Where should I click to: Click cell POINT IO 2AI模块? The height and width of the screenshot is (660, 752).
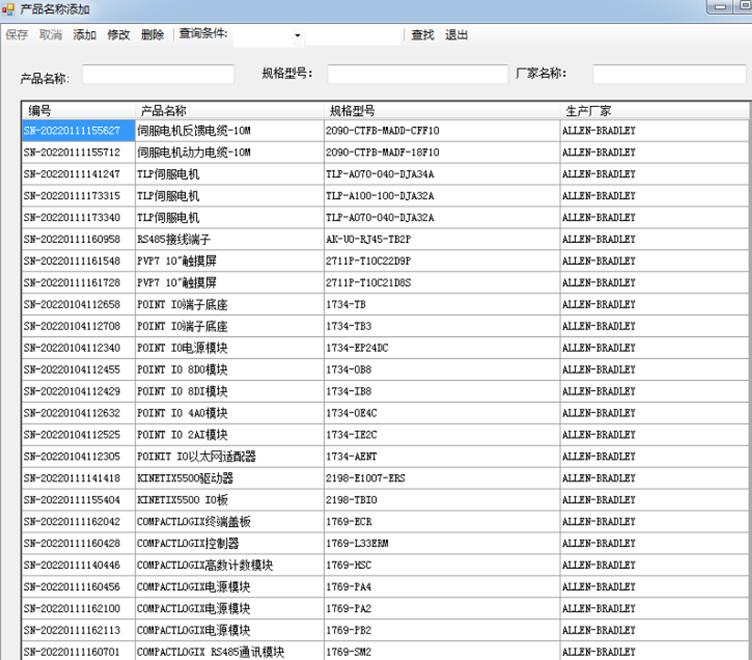229,435
